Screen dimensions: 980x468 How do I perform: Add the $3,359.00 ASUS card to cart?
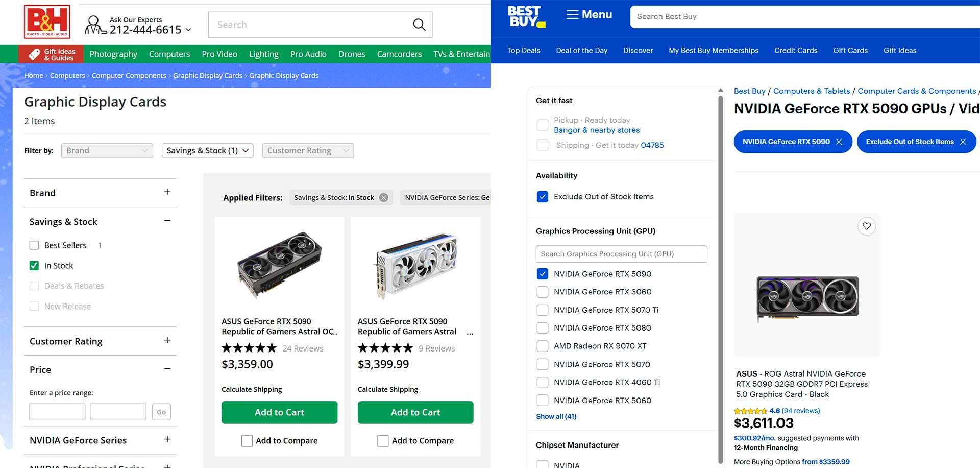click(x=279, y=412)
